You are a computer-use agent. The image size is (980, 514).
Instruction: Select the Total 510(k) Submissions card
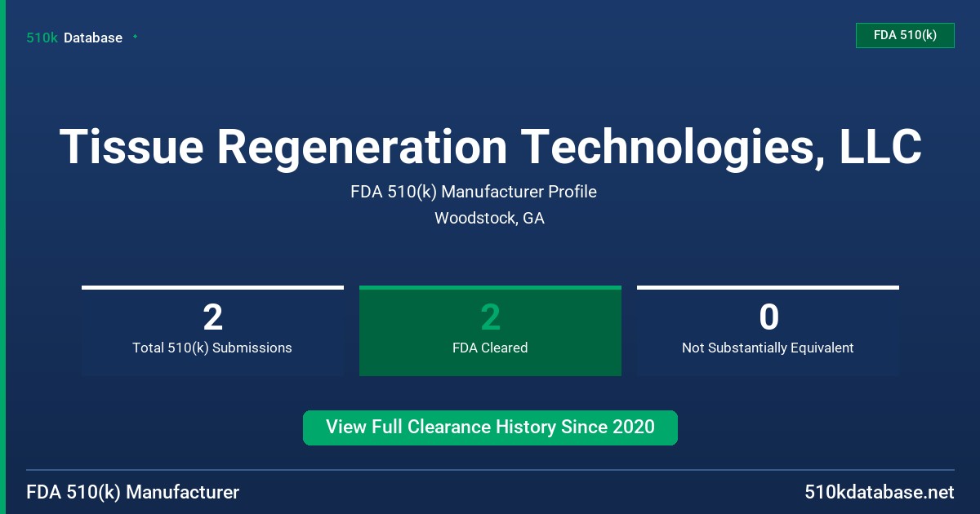pos(212,331)
